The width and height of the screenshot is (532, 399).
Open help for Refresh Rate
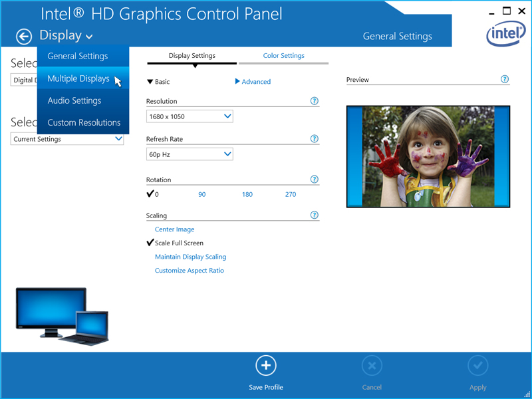tap(315, 138)
